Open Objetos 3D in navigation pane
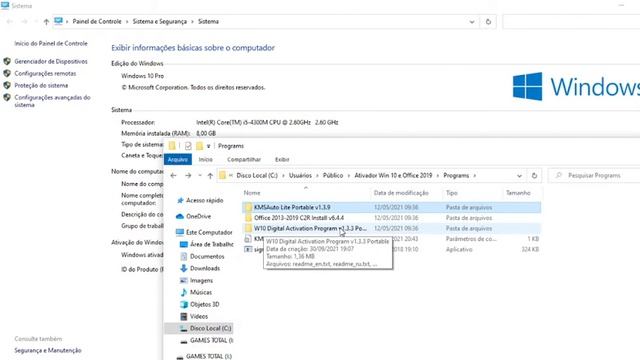640x360 pixels. click(204, 304)
